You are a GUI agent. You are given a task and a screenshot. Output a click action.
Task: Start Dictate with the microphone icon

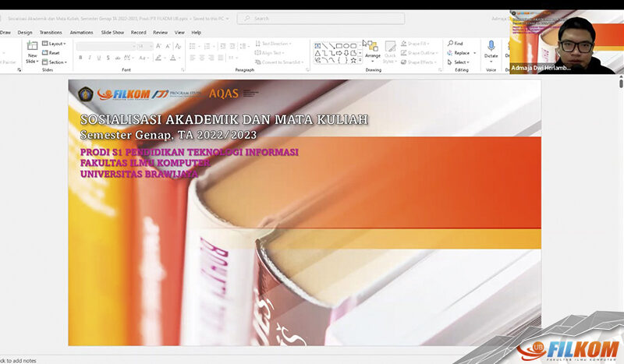coord(491,47)
